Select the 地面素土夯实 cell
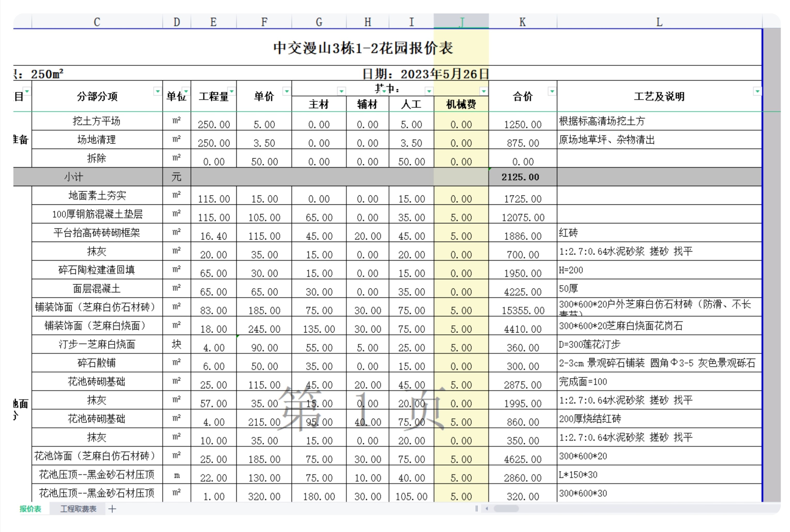 [x=97, y=195]
